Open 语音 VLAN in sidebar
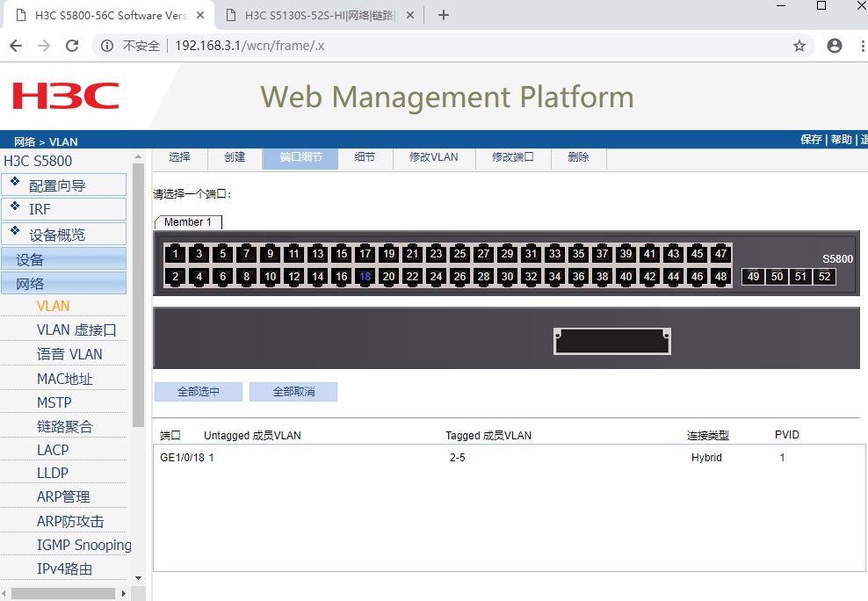This screenshot has width=868, height=601. tap(69, 354)
